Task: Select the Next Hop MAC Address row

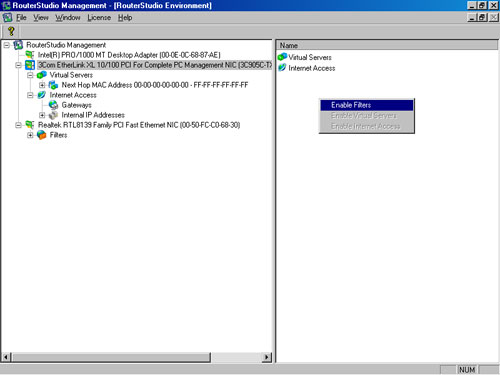Action: click(x=155, y=85)
